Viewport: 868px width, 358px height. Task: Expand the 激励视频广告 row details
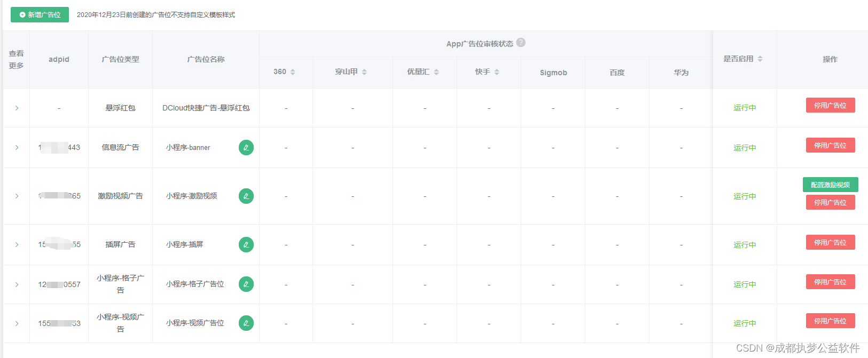pyautogui.click(x=17, y=196)
